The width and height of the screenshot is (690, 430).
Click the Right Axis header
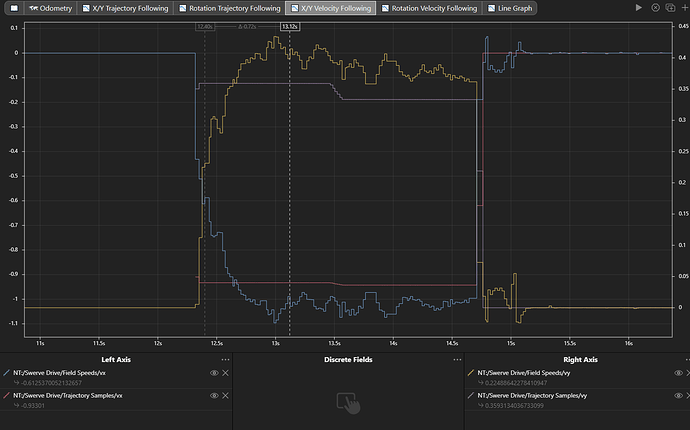point(580,360)
